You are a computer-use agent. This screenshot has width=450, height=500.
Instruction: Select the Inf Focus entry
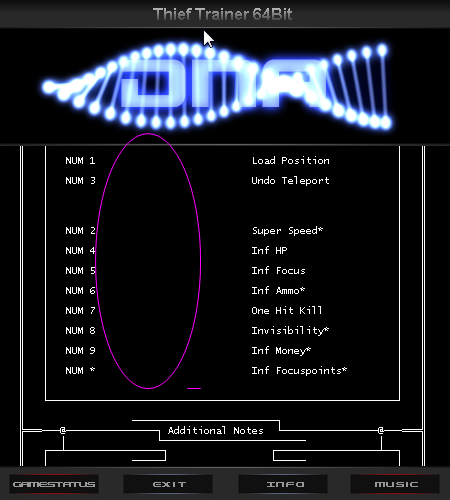click(278, 271)
